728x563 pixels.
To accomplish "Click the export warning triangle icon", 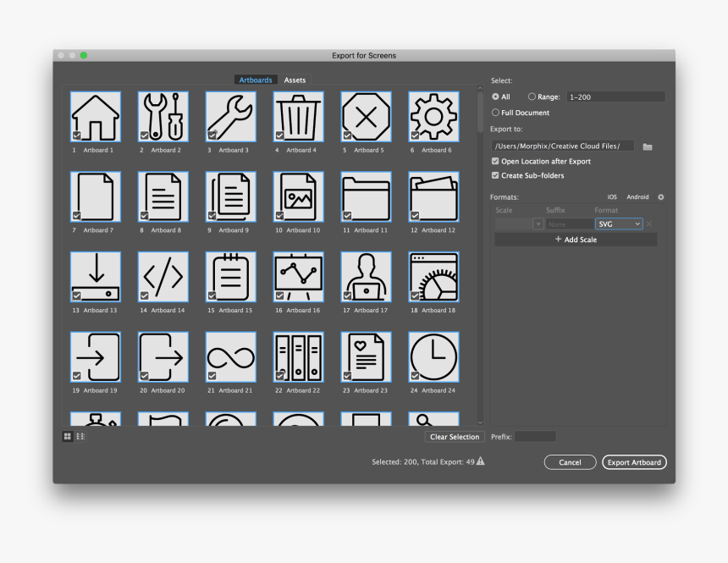I will coord(481,461).
